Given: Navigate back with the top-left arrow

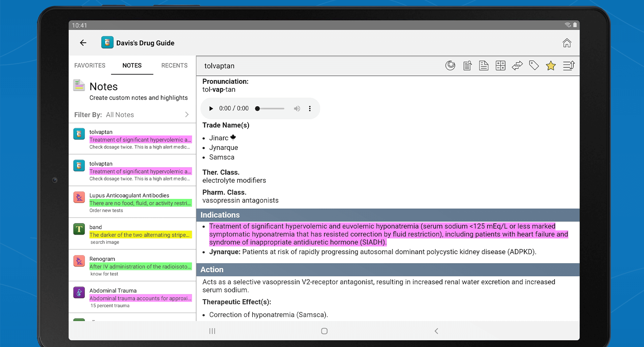Looking at the screenshot, I should coord(83,43).
